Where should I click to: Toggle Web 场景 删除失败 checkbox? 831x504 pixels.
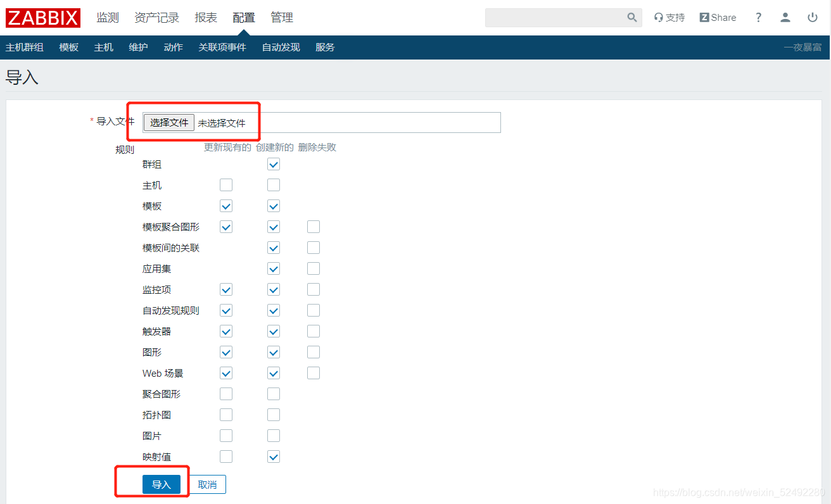(314, 373)
